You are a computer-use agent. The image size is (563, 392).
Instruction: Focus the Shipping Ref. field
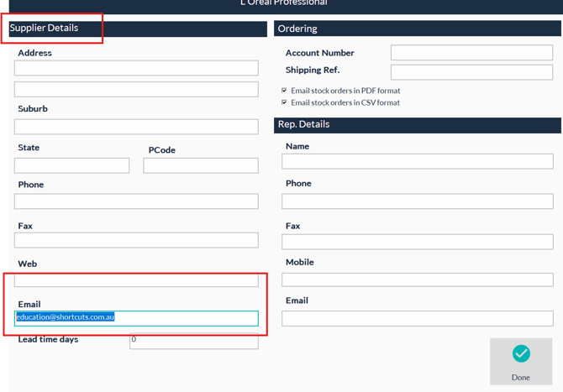471,71
